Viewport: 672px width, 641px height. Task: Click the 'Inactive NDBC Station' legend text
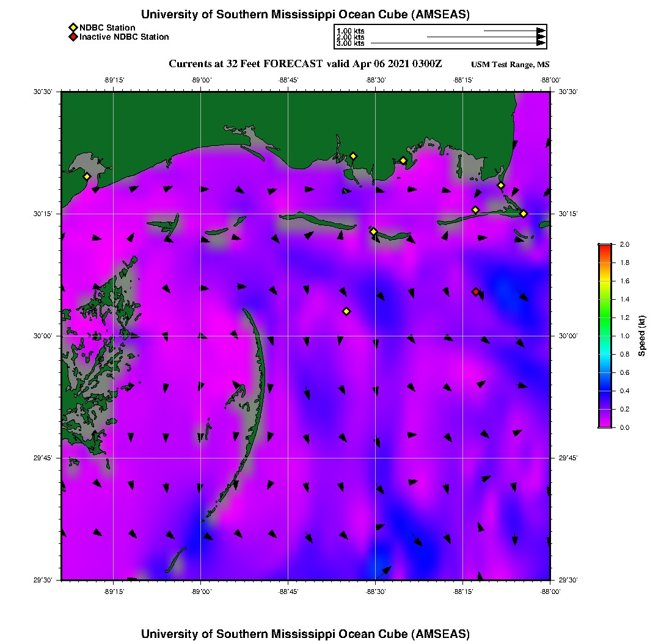(124, 37)
